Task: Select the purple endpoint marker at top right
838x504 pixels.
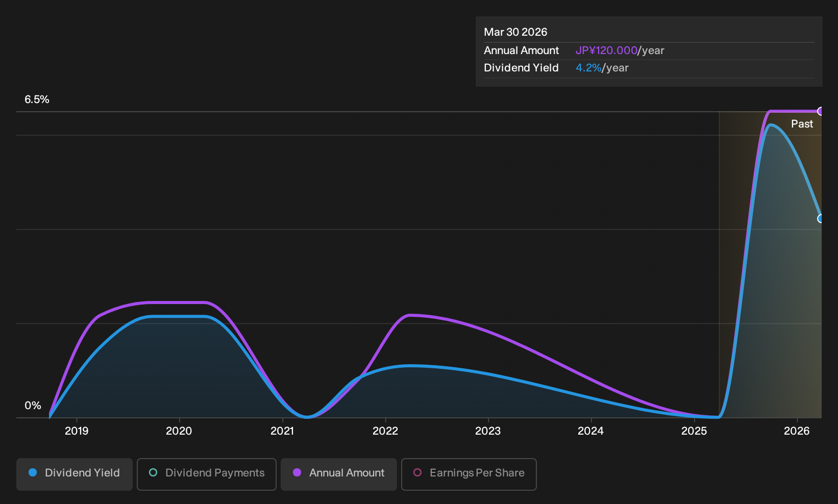Action: point(821,111)
